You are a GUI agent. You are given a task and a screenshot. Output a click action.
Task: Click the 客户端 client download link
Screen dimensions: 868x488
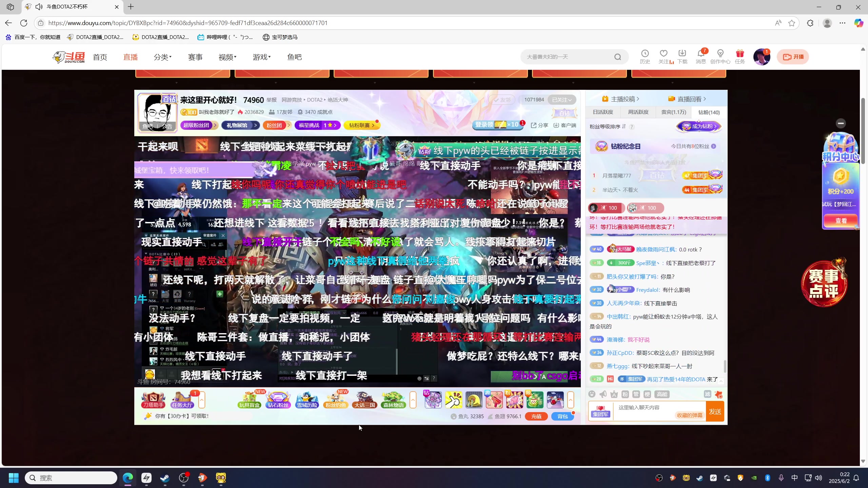(565, 125)
